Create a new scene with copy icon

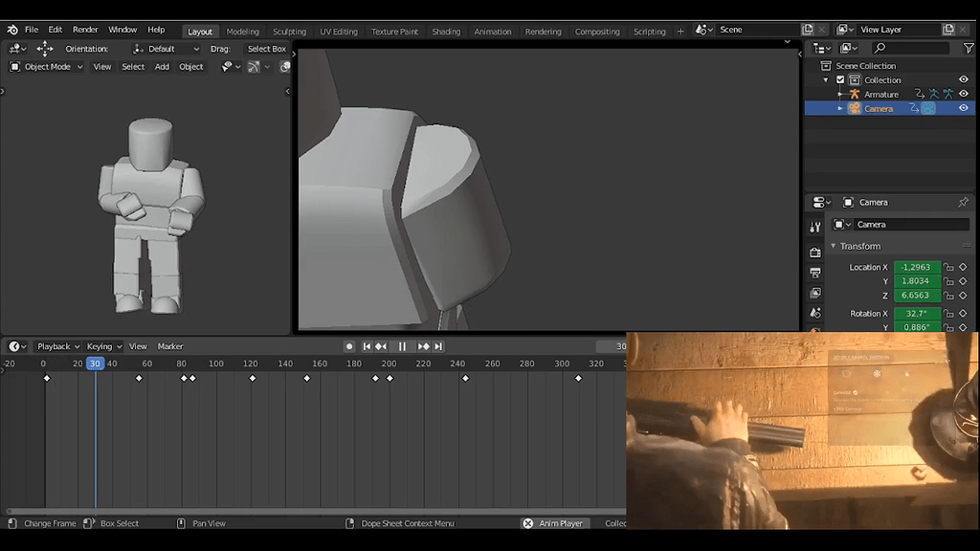coord(808,30)
